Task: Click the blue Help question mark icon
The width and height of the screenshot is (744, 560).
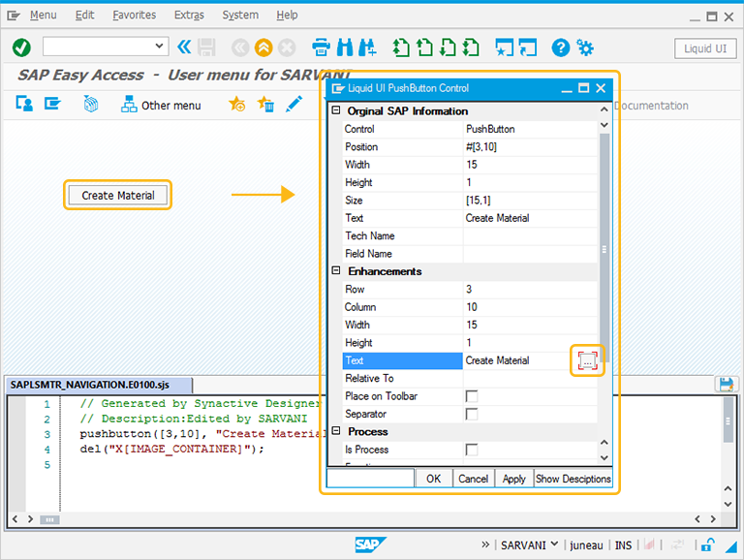Action: coord(560,47)
